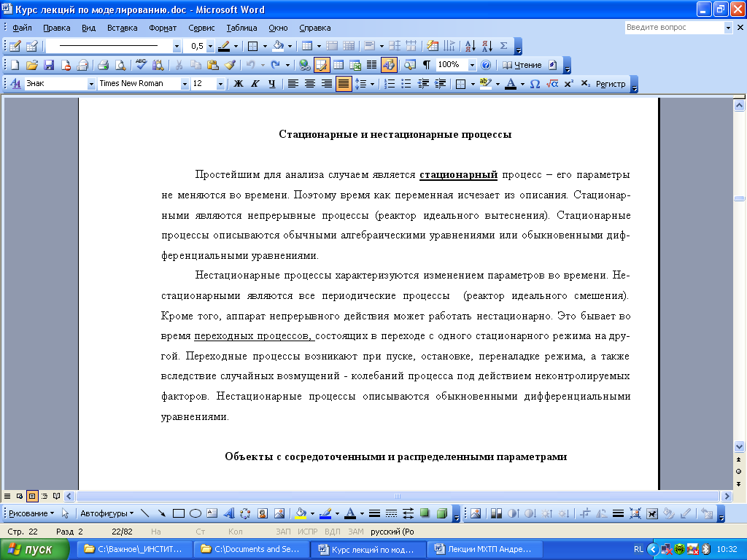
Task: Run spelling check with ABC checkmark icon
Action: tap(141, 65)
